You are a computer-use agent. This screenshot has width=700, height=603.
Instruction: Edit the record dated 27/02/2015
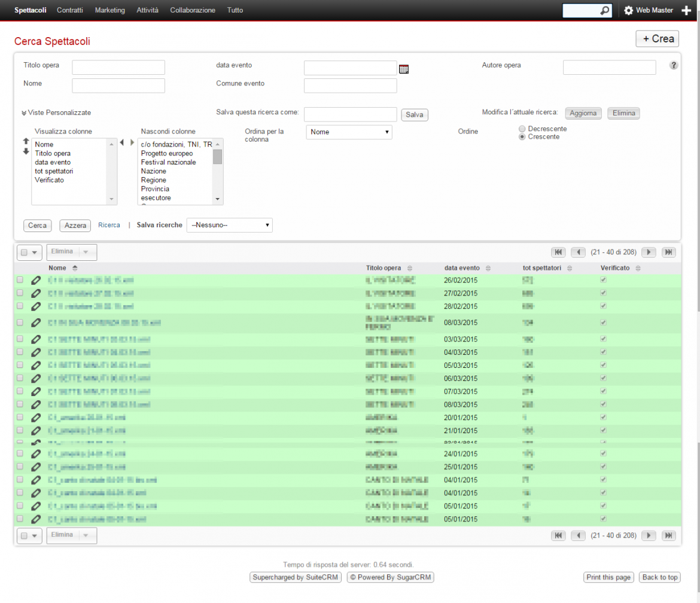point(36,293)
